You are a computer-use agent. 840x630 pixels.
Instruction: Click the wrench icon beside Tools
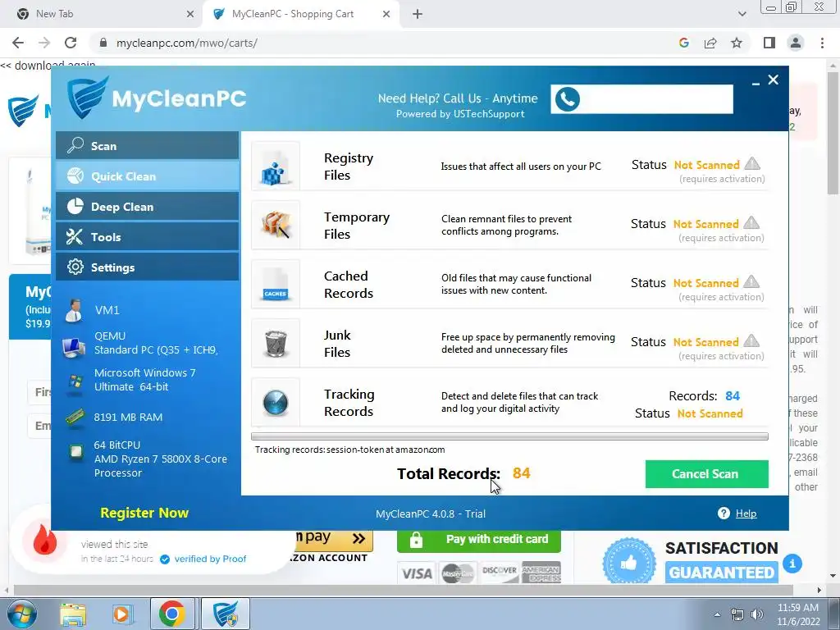75,236
